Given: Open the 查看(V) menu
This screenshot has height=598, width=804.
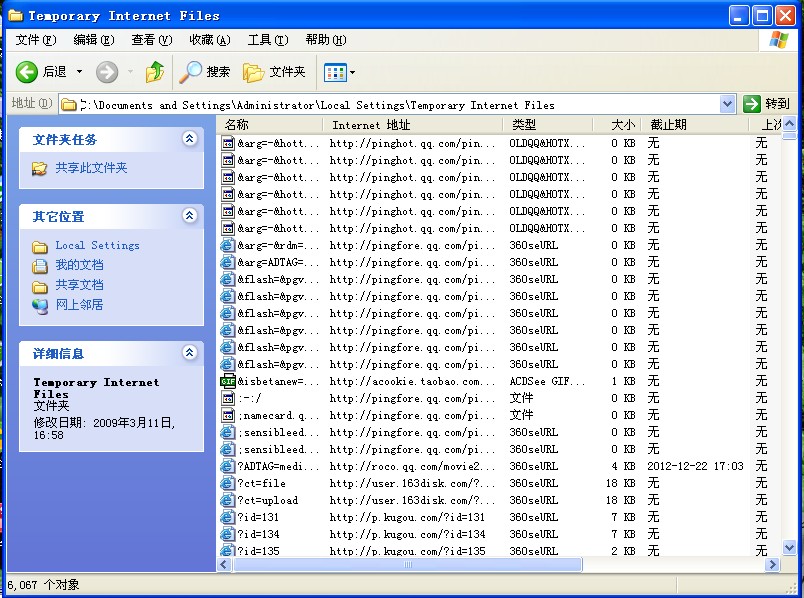Looking at the screenshot, I should coord(151,40).
